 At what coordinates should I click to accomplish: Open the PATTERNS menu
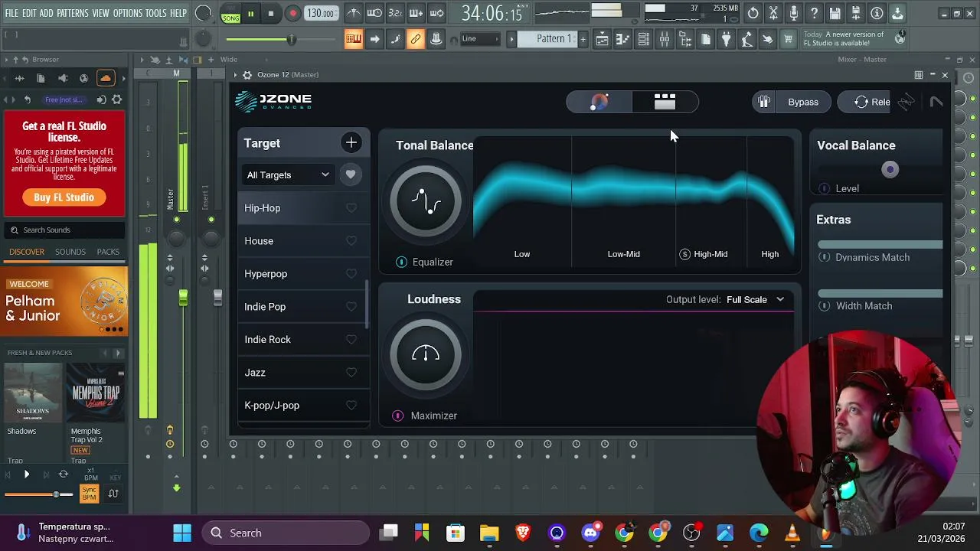(73, 14)
